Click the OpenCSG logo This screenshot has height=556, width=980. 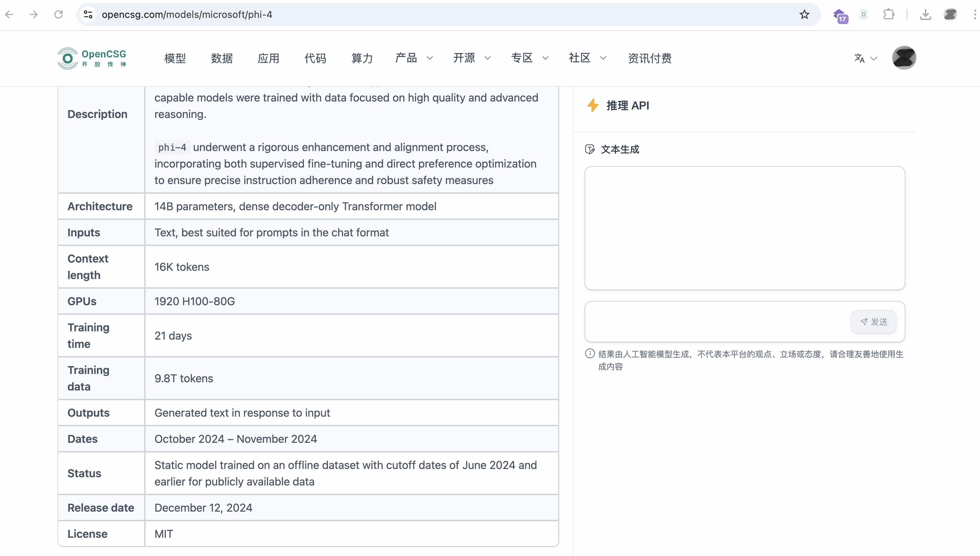click(x=92, y=58)
